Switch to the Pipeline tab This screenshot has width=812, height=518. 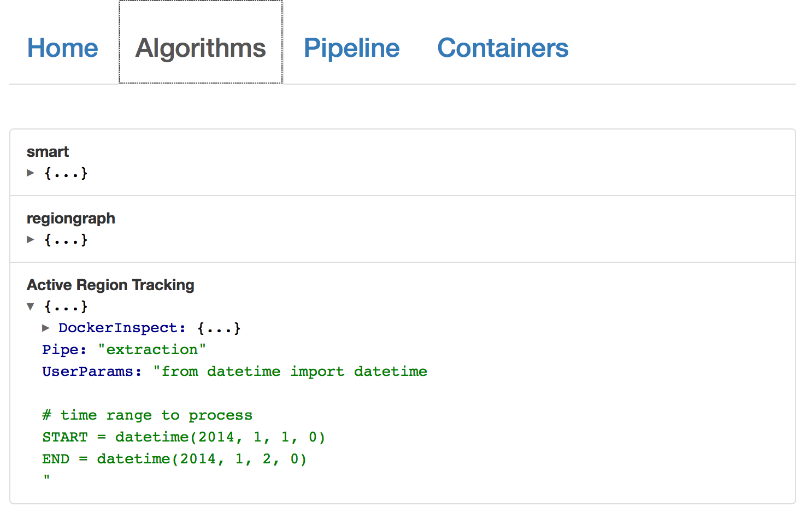(x=351, y=48)
